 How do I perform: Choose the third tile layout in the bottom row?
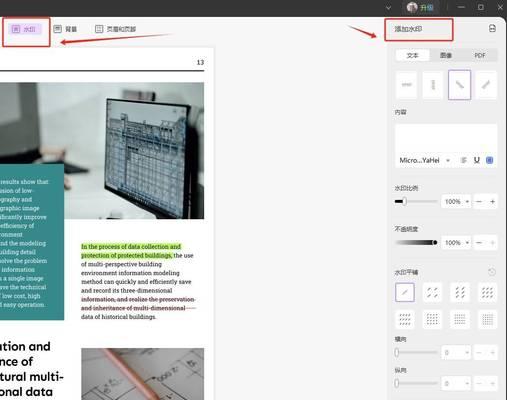coord(460,319)
